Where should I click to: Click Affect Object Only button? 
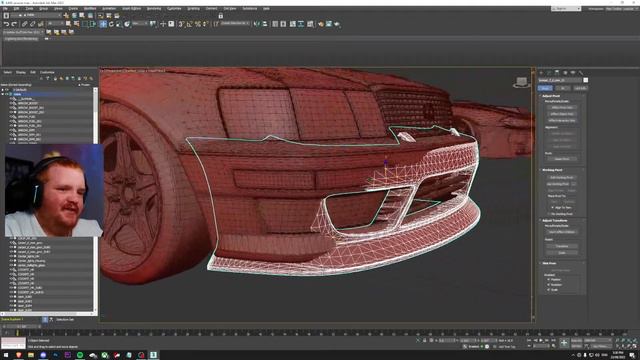coord(562,114)
